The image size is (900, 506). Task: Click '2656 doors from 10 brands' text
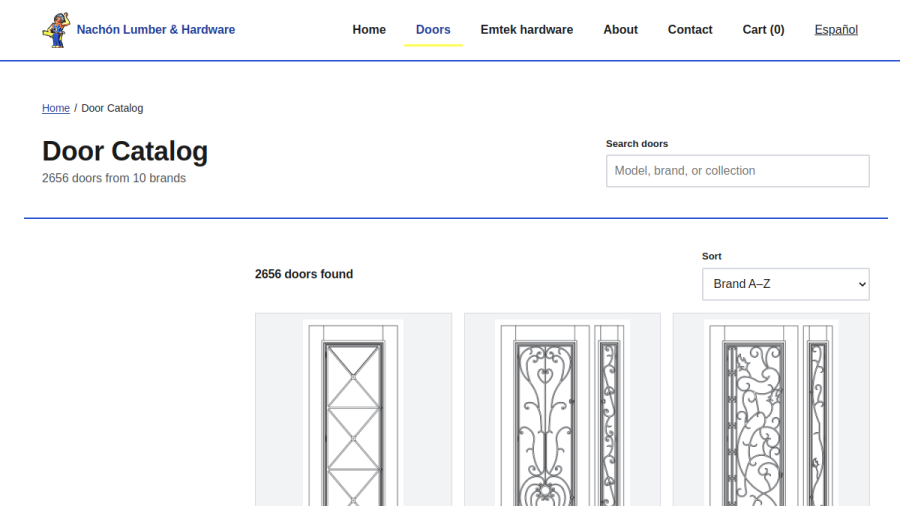point(114,178)
